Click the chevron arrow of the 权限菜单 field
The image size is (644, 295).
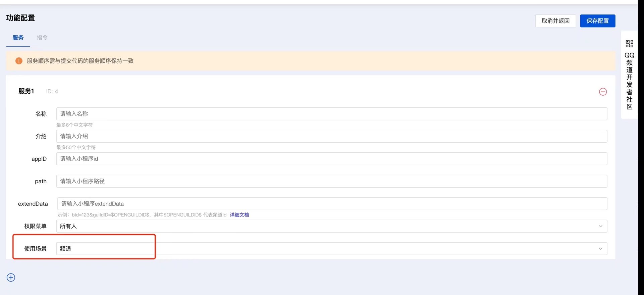point(600,226)
